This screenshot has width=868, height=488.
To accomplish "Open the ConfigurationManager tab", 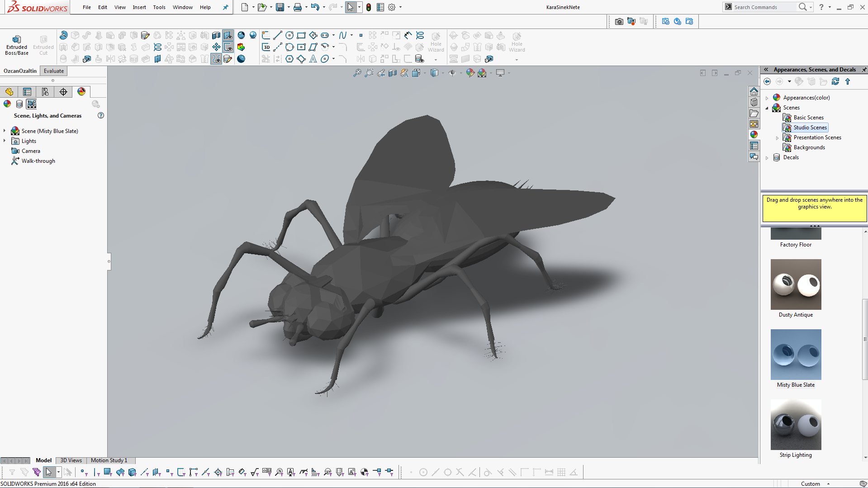I will tap(45, 92).
